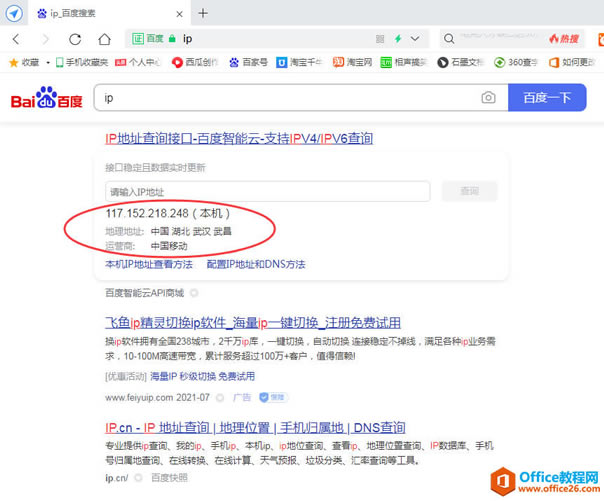Open the 收藏 favorites star bookmark

click(x=24, y=62)
